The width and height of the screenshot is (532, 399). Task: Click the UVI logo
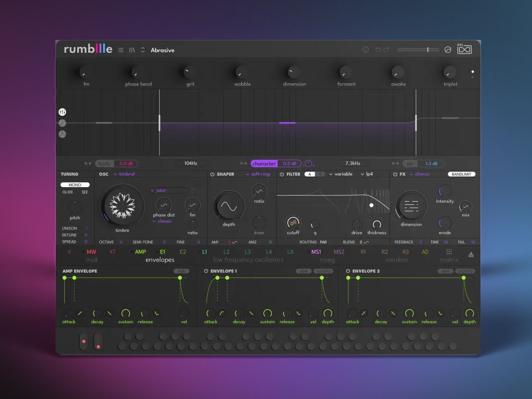click(464, 49)
